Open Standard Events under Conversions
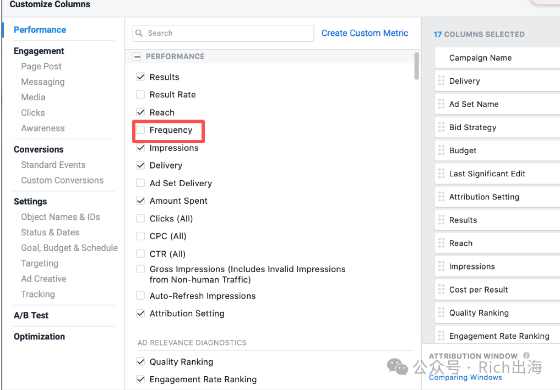This screenshot has height=390, width=560. 53,165
